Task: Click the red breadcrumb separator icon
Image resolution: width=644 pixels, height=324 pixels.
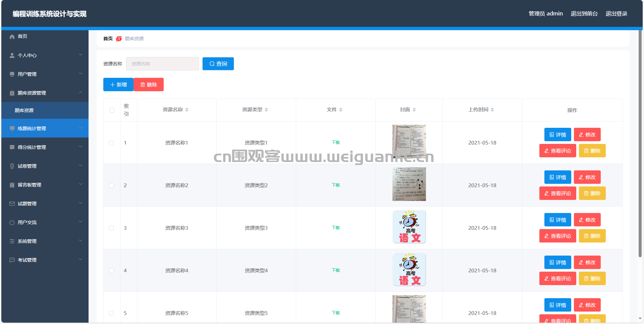Action: pyautogui.click(x=119, y=39)
